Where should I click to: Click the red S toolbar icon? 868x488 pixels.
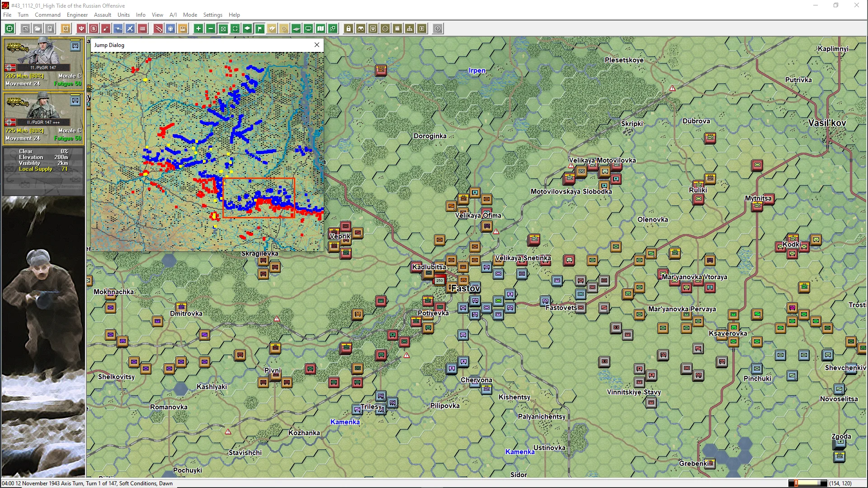[x=94, y=29]
